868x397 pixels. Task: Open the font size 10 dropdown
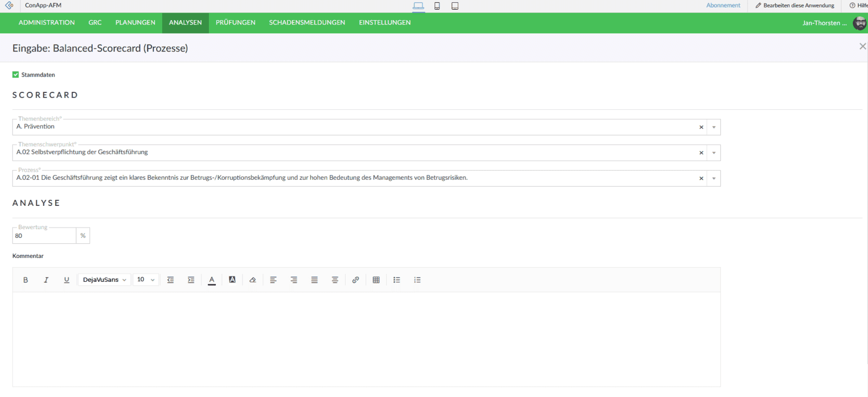[x=145, y=280]
